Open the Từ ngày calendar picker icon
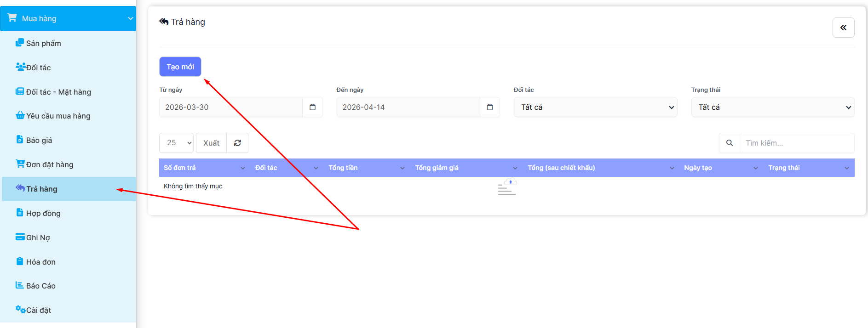Image resolution: width=868 pixels, height=328 pixels. [x=312, y=107]
